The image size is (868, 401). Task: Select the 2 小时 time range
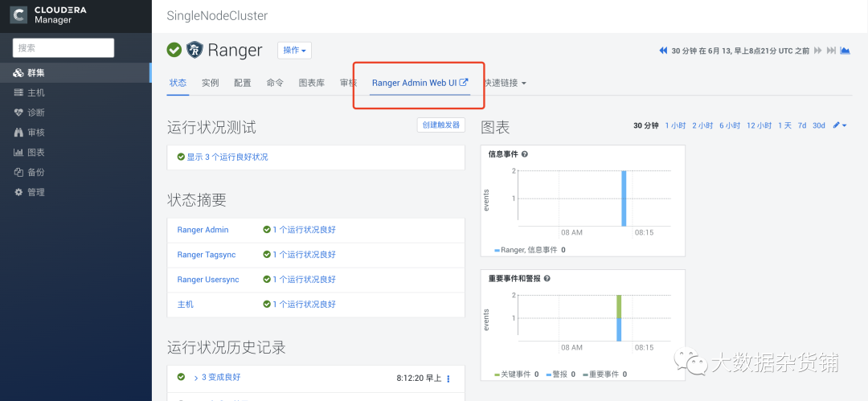click(x=702, y=125)
